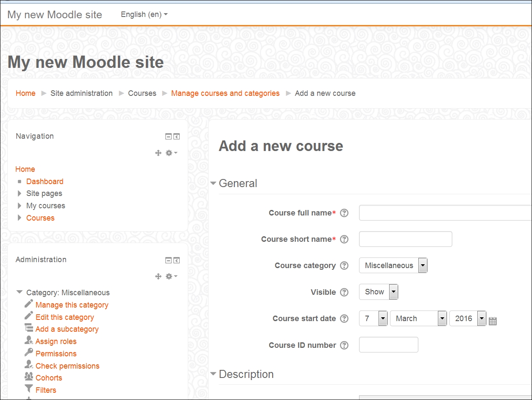Open help icon beside Visible

click(x=344, y=292)
